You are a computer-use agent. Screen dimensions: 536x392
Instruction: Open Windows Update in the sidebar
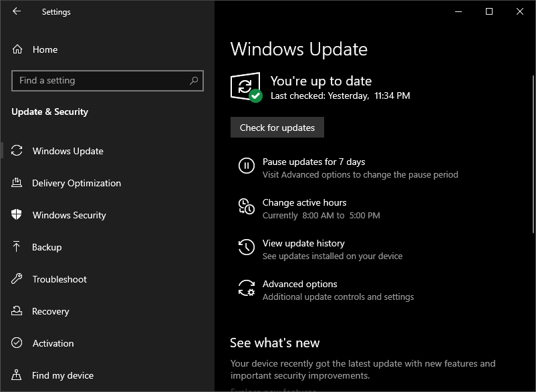pos(108,151)
